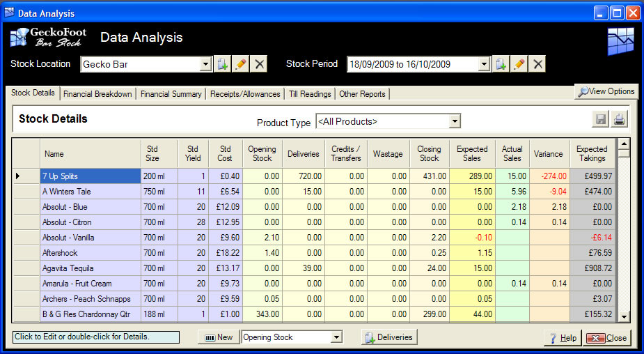Screen dimensions: 644x354
Task: Expand the Stock Location dropdown
Action: click(205, 64)
